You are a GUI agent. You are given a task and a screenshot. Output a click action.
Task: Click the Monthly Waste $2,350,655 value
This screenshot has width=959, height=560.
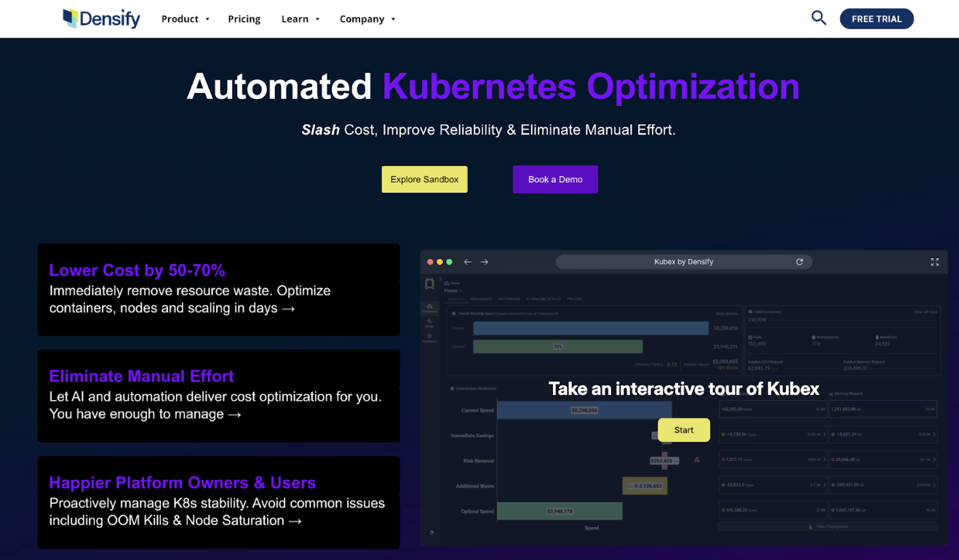tap(725, 361)
